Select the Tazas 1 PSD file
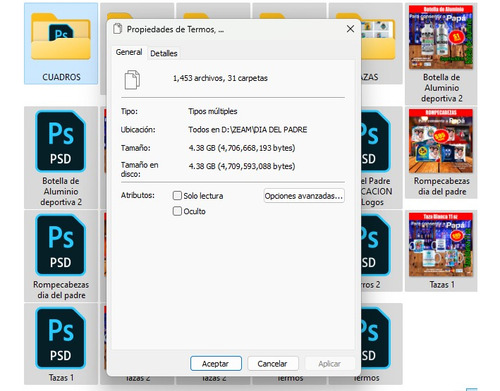500x391 pixels. [x=61, y=344]
